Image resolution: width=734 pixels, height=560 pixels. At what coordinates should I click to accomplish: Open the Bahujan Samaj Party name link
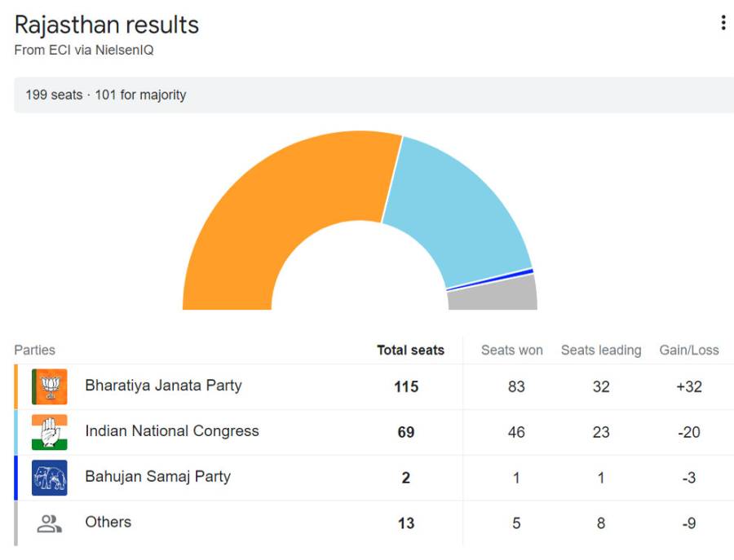[x=157, y=476]
